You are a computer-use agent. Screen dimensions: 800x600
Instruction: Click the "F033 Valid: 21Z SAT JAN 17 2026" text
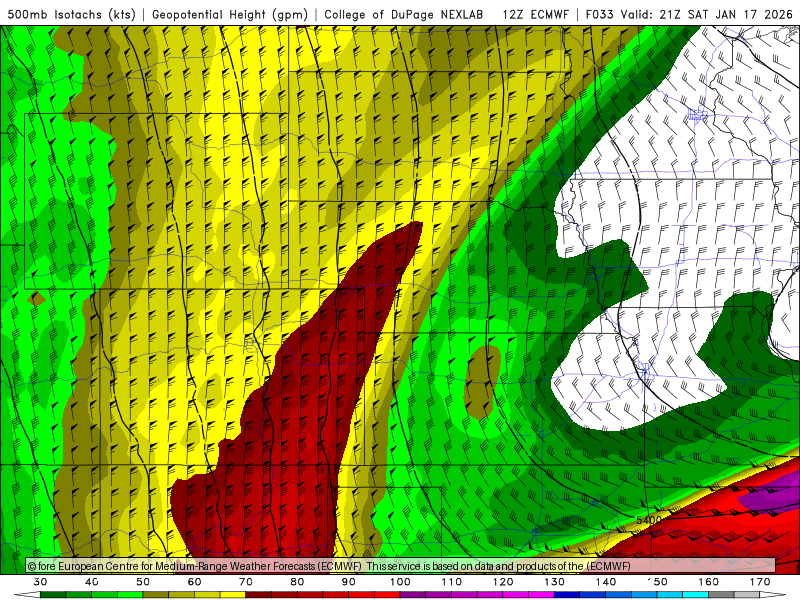689,14
